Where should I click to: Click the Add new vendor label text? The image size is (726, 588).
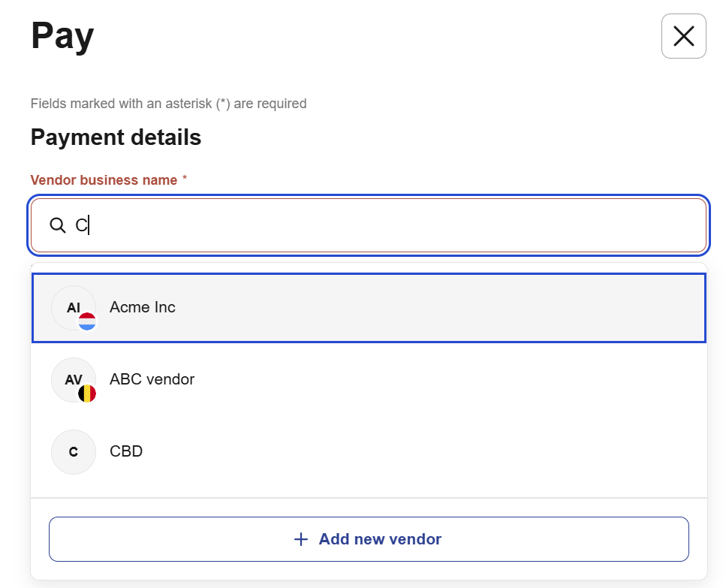click(380, 539)
